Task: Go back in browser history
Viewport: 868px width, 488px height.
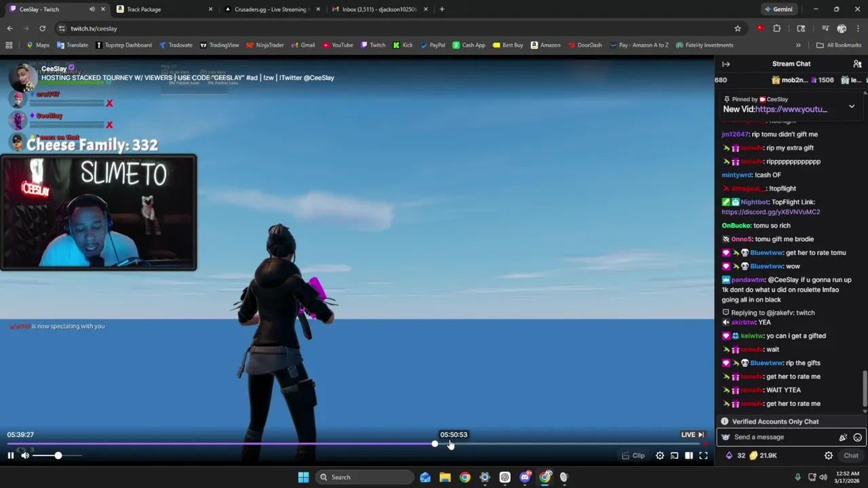Action: (x=9, y=28)
